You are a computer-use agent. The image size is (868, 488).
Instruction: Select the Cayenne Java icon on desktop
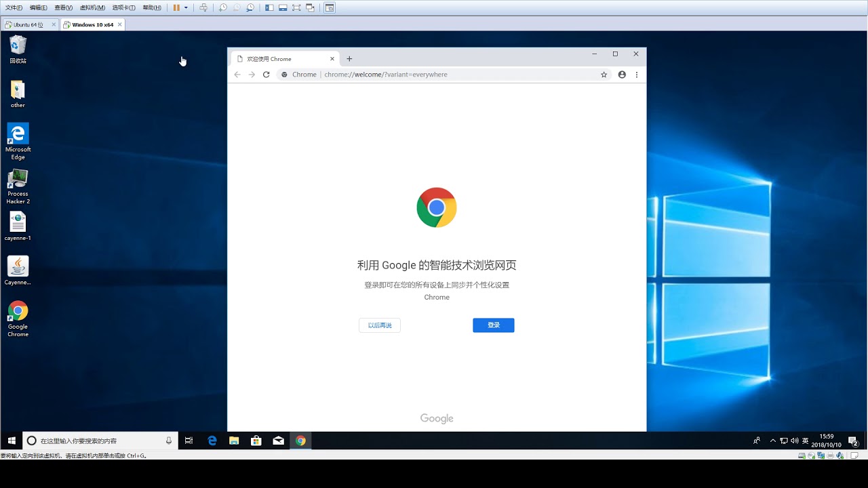[18, 270]
